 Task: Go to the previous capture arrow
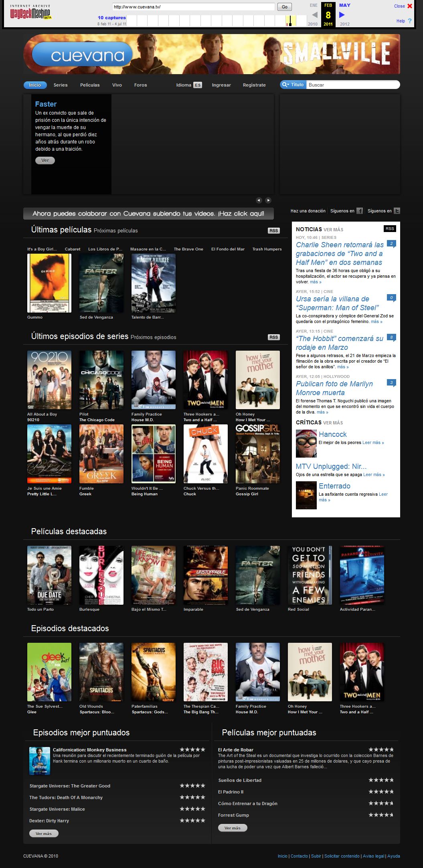[x=314, y=15]
